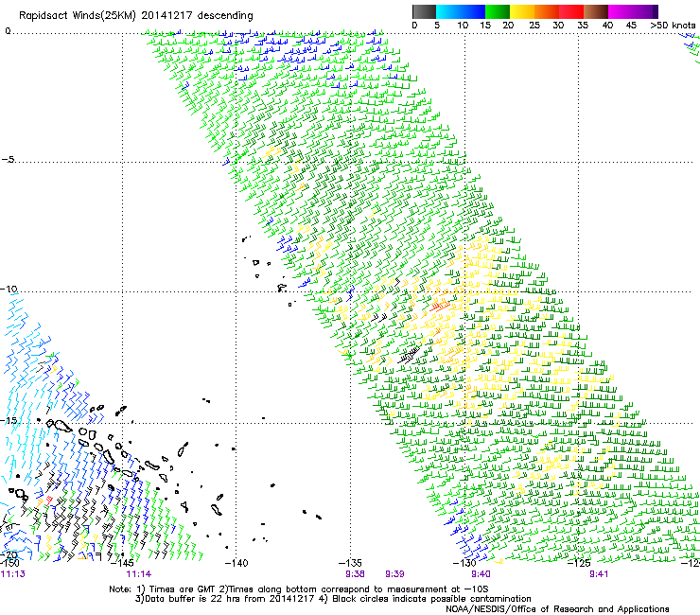Click the longitude label '-145'

point(124,563)
